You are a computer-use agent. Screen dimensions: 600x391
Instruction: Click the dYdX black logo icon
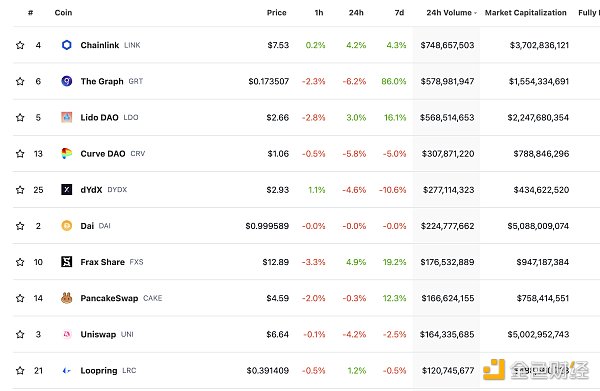(x=67, y=189)
